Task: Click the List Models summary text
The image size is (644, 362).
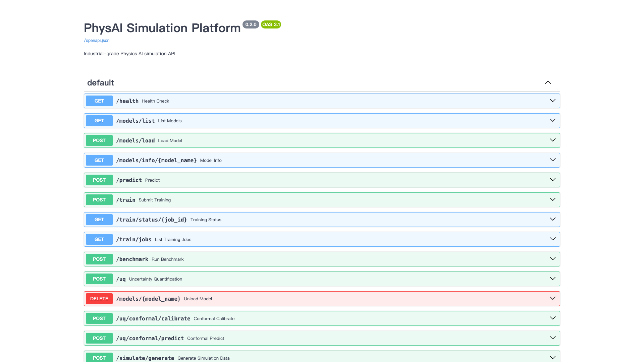Action: pyautogui.click(x=170, y=121)
